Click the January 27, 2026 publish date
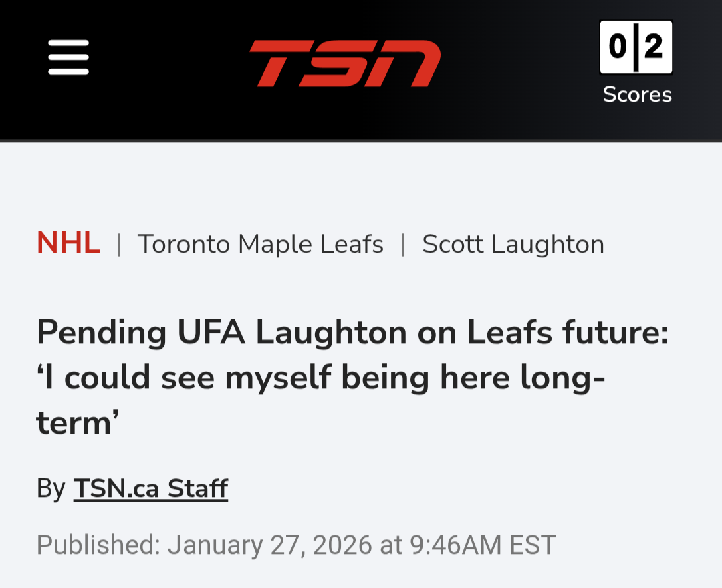Screen dimensions: 722x588 pyautogui.click(x=269, y=545)
